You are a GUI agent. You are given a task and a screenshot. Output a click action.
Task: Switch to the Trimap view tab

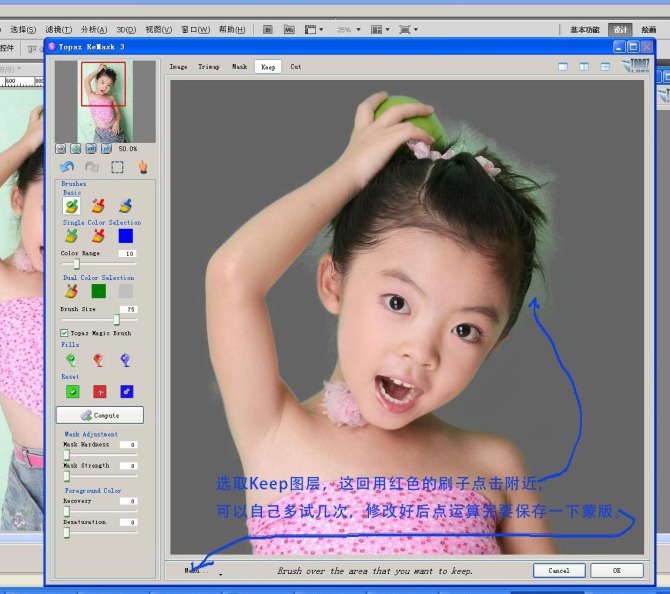[208, 67]
